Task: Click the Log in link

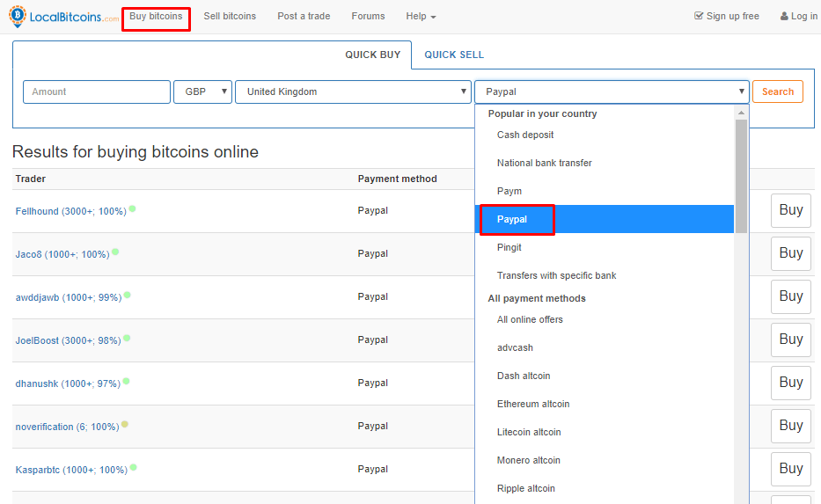Action: 799,16
